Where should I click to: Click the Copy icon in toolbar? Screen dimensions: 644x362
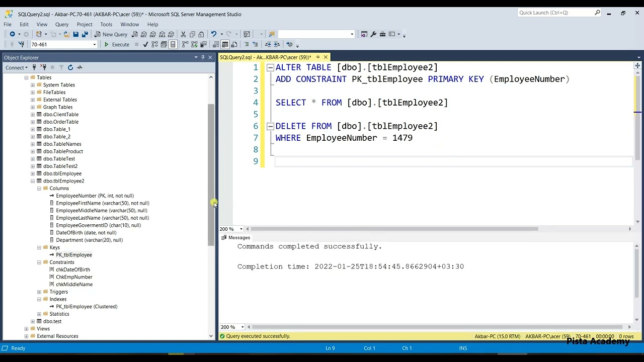(192, 34)
